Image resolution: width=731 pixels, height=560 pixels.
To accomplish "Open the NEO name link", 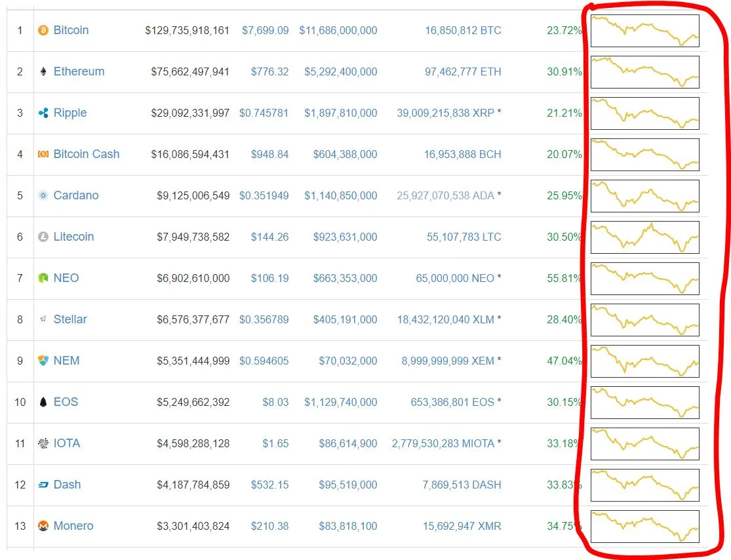I will pyautogui.click(x=66, y=279).
